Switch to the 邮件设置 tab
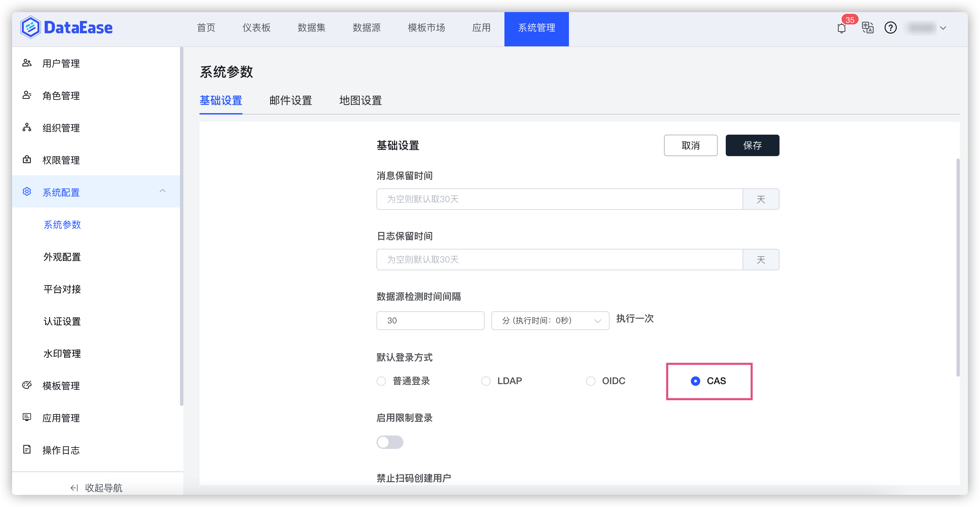 click(290, 100)
